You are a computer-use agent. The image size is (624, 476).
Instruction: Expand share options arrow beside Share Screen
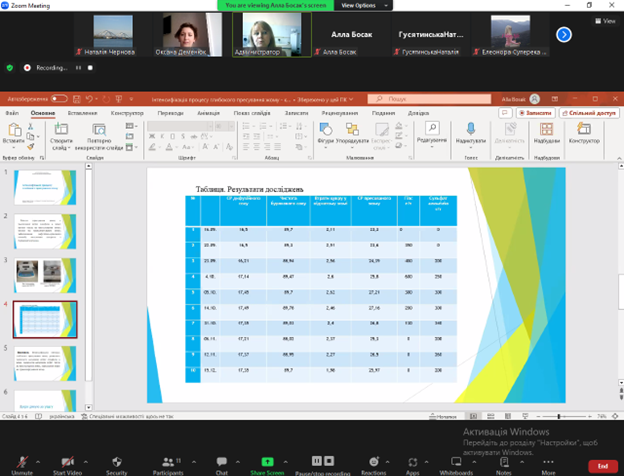(286, 462)
